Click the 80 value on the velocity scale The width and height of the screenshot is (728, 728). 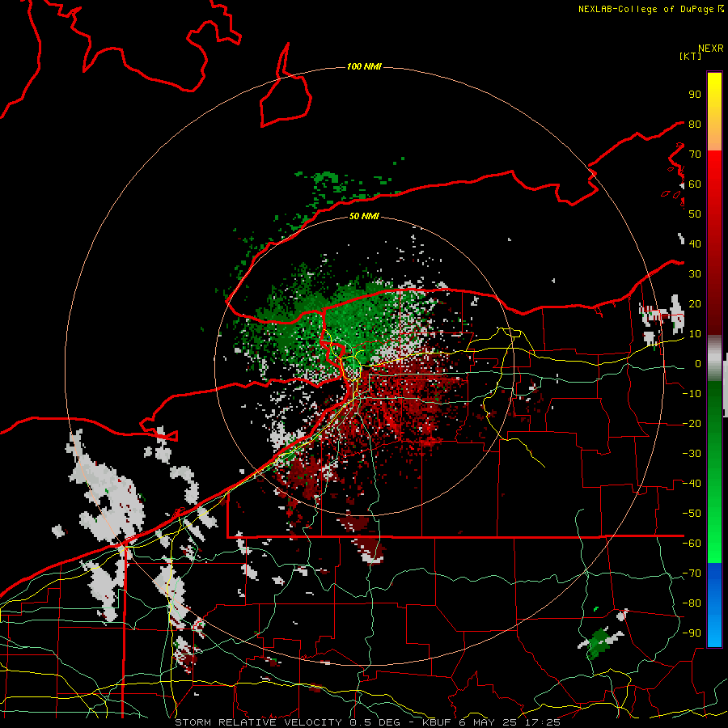click(x=695, y=124)
